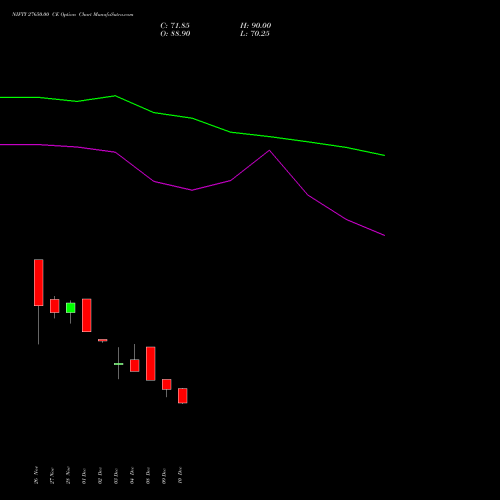Select the 09 Dec date label
The image size is (500, 500).
[164, 476]
